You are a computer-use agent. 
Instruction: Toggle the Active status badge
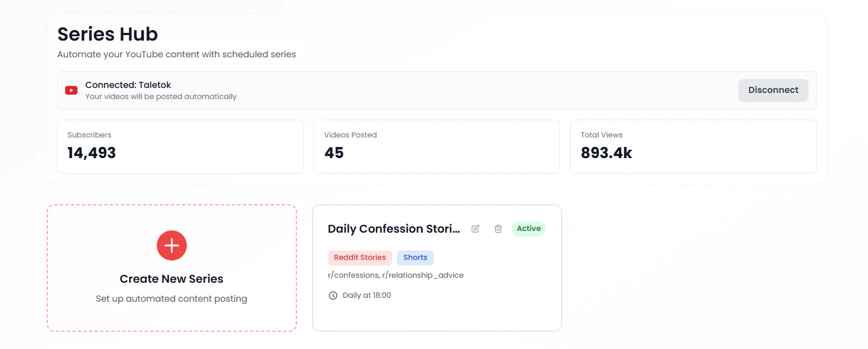coord(528,229)
